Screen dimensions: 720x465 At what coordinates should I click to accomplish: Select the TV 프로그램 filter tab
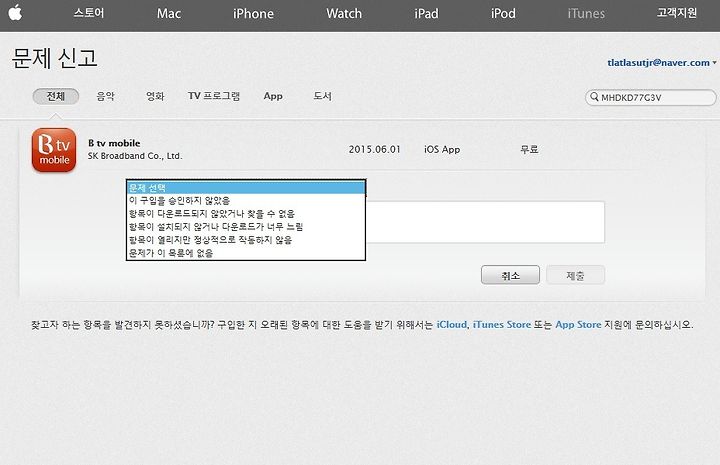click(214, 96)
